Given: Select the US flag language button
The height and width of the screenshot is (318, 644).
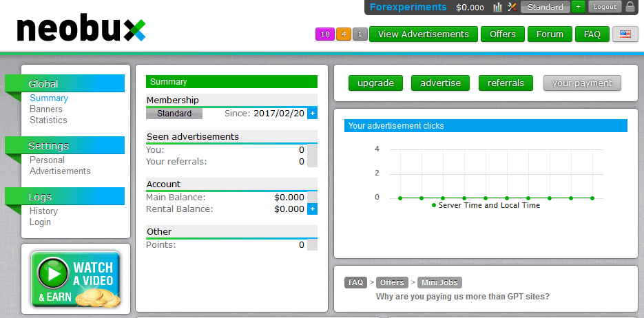Looking at the screenshot, I should 625,34.
